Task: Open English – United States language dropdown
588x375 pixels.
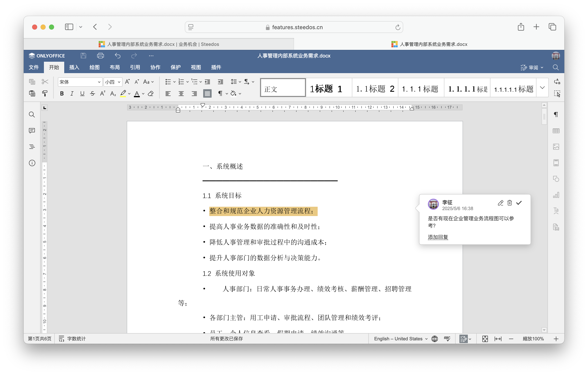Action: [401, 339]
